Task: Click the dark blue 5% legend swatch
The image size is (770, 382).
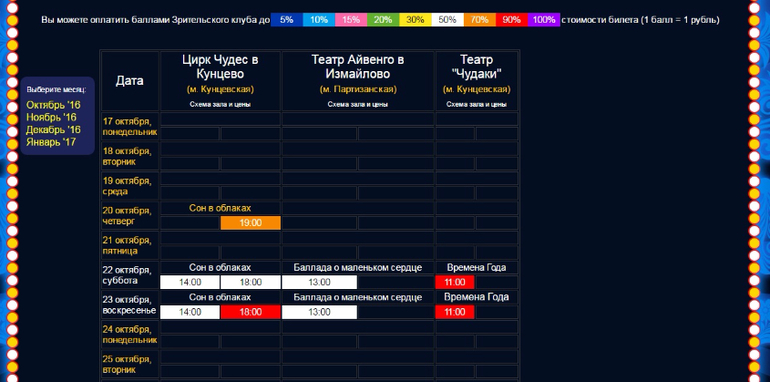Action: (287, 20)
